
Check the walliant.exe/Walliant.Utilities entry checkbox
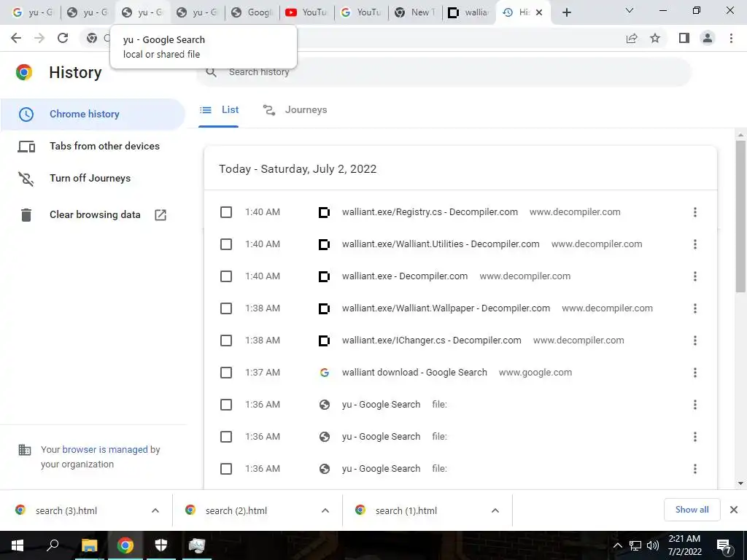(x=226, y=244)
